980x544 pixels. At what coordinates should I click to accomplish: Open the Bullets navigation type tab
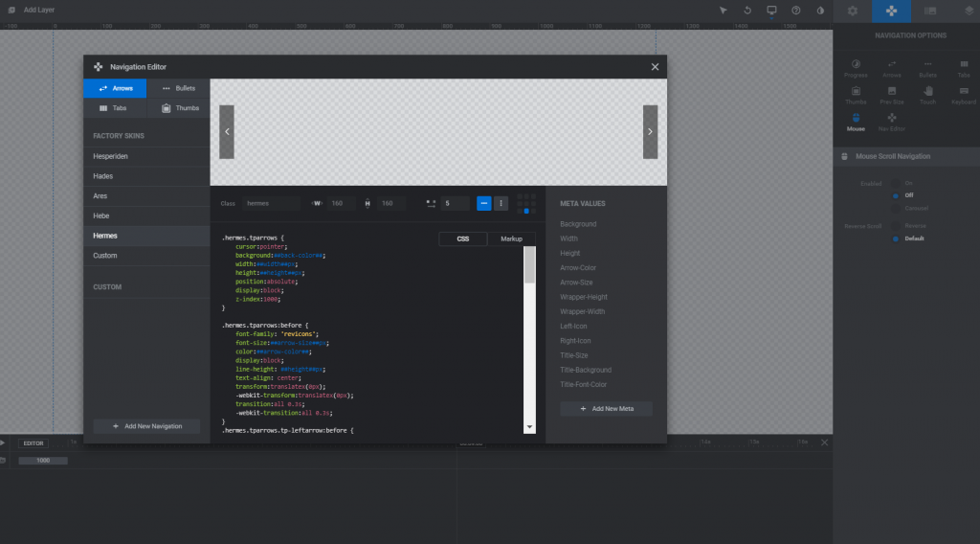click(x=178, y=88)
